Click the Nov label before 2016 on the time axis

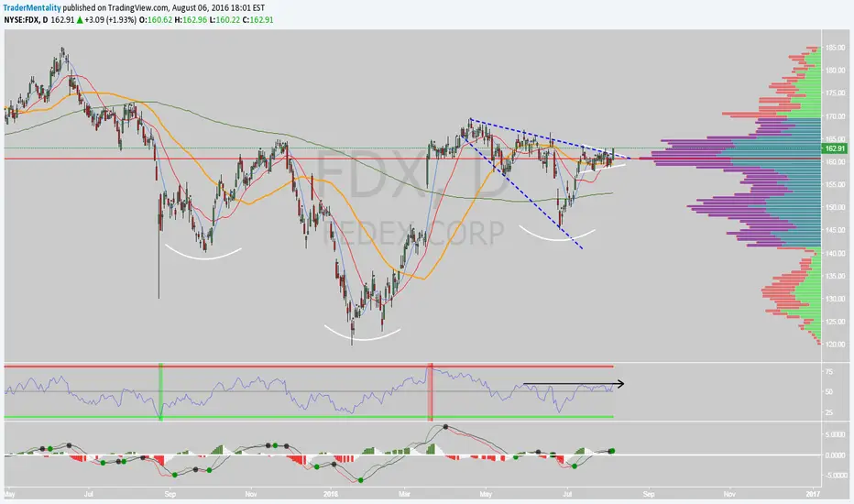251,495
